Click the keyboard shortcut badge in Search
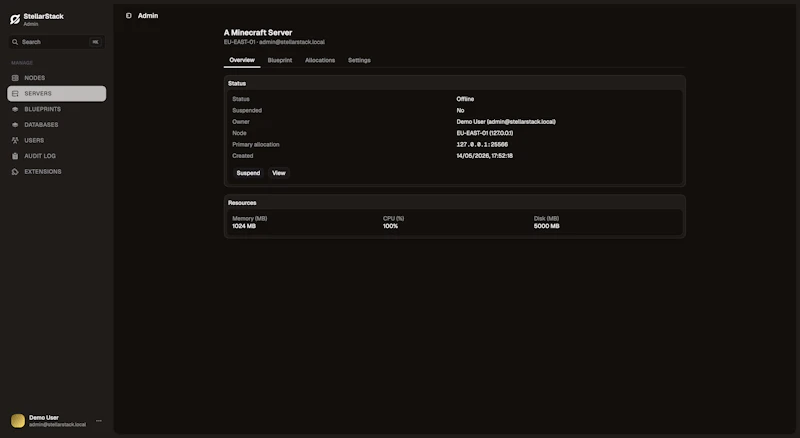Viewport: 800px width, 438px height. tap(95, 42)
